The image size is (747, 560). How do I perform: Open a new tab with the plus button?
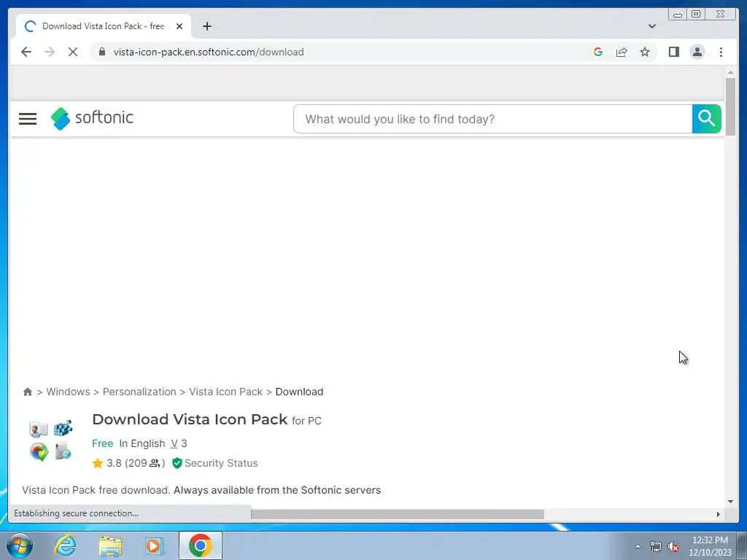coord(206,26)
